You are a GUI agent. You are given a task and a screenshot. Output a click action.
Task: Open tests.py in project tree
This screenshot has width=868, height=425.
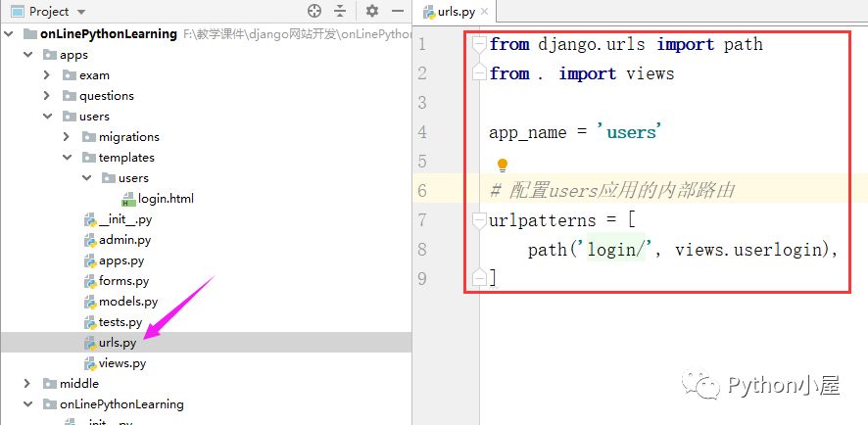pyautogui.click(x=121, y=322)
